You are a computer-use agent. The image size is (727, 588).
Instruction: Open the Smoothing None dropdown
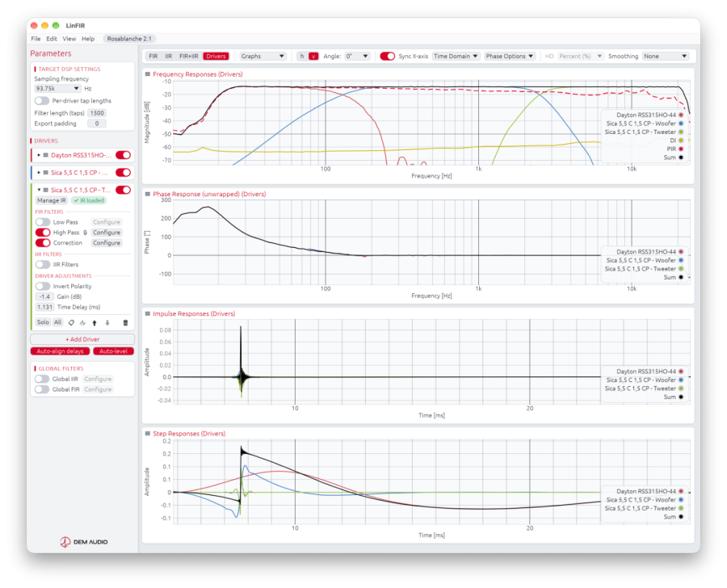(x=666, y=56)
